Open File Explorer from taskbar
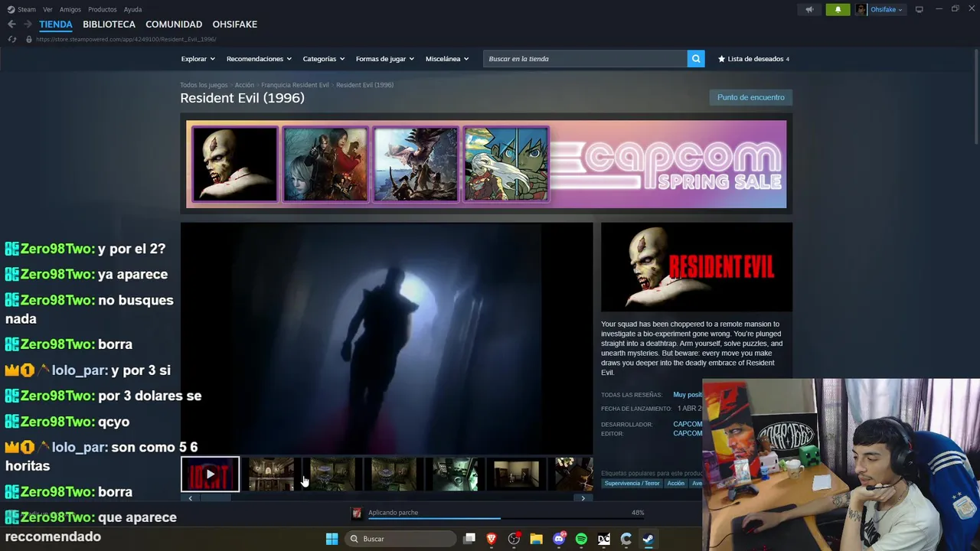 [536, 539]
